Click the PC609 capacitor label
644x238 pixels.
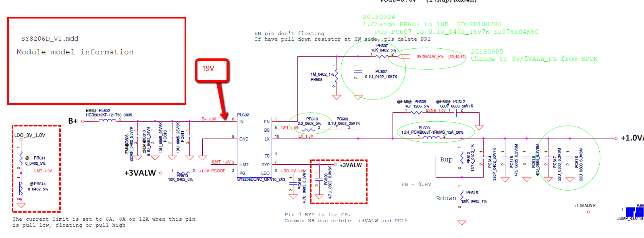(343, 119)
